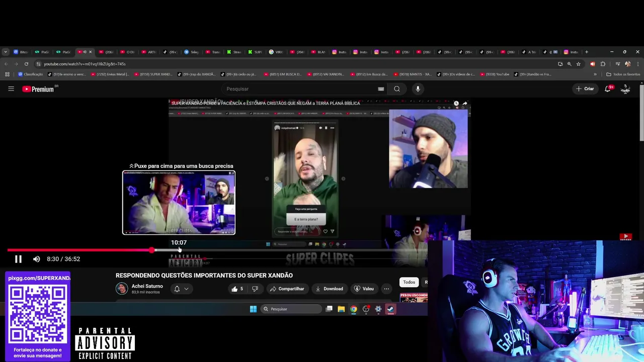Click the install app icon in address bar
The height and width of the screenshot is (362, 644).
[x=560, y=64]
